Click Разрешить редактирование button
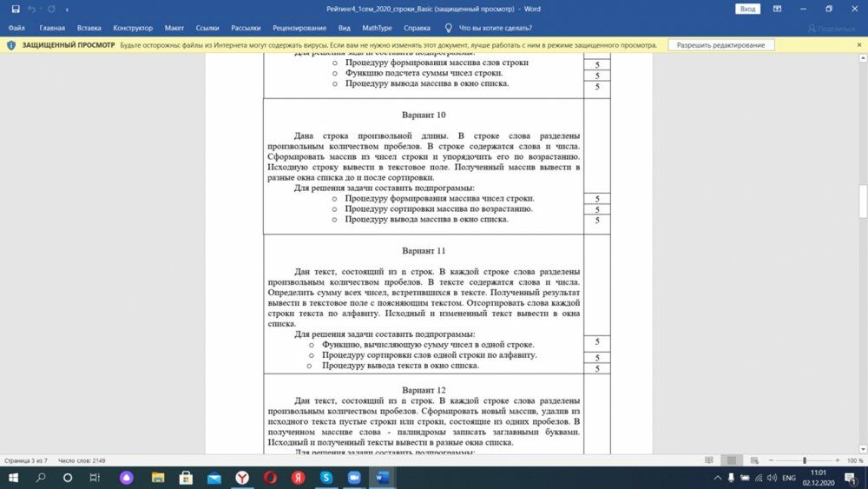868x489 pixels. 720,45
